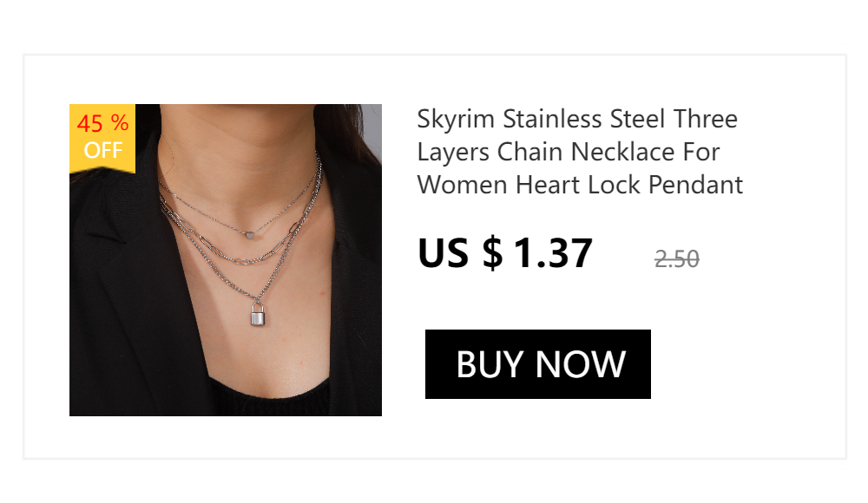
Task: Click the Layers Chain Necklace For line
Action: pyautogui.click(x=568, y=153)
